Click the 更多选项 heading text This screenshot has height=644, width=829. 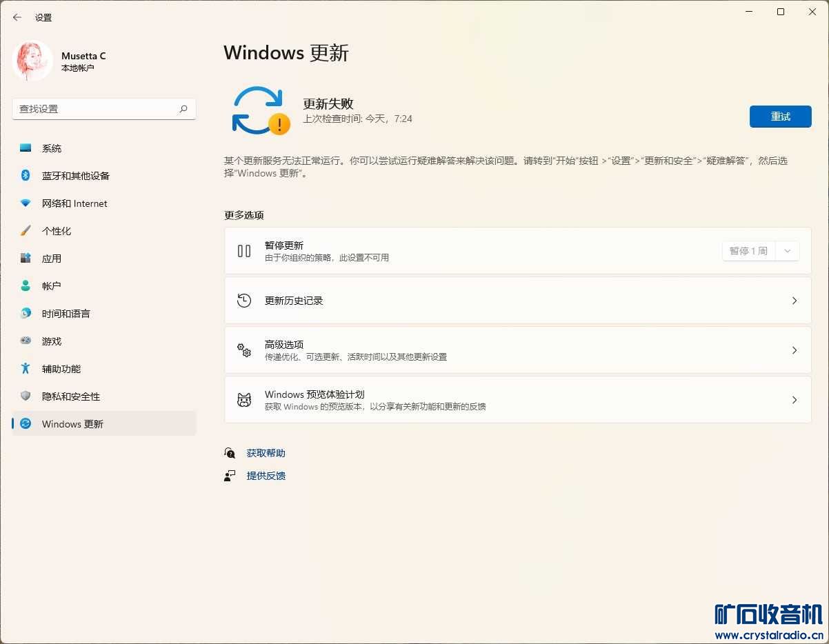[x=244, y=215]
